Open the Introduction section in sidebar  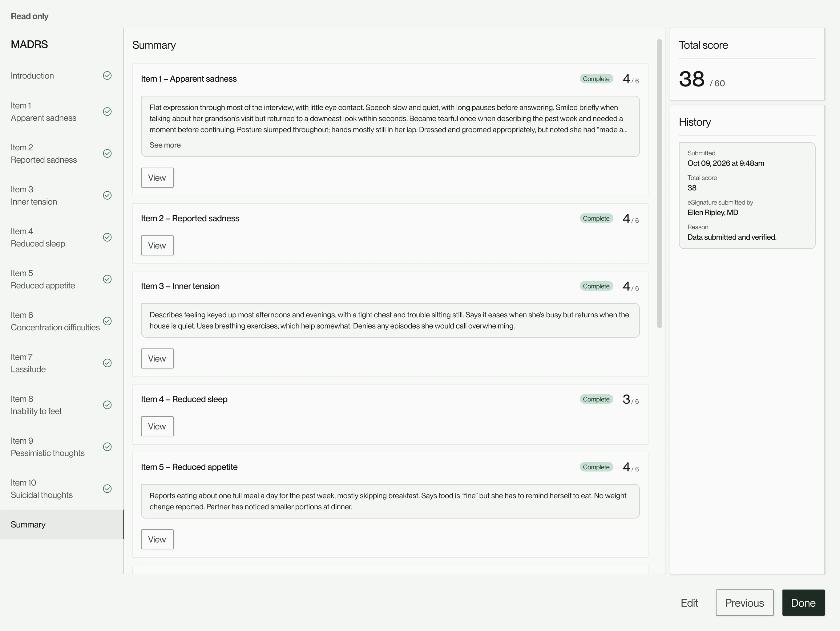pos(62,75)
